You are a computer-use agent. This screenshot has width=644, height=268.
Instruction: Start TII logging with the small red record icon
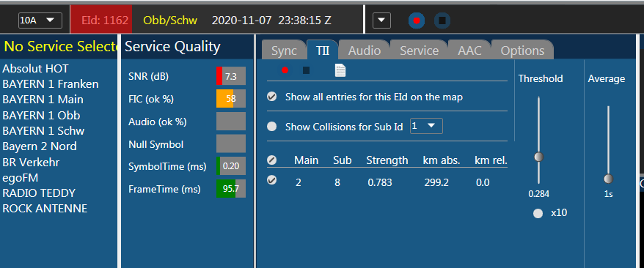click(x=285, y=70)
